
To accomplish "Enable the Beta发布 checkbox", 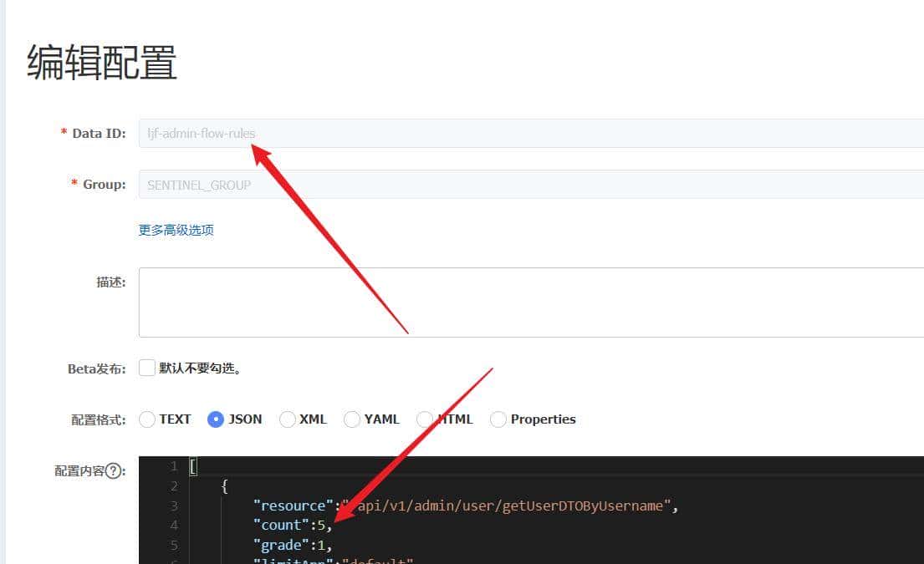I will [147, 368].
